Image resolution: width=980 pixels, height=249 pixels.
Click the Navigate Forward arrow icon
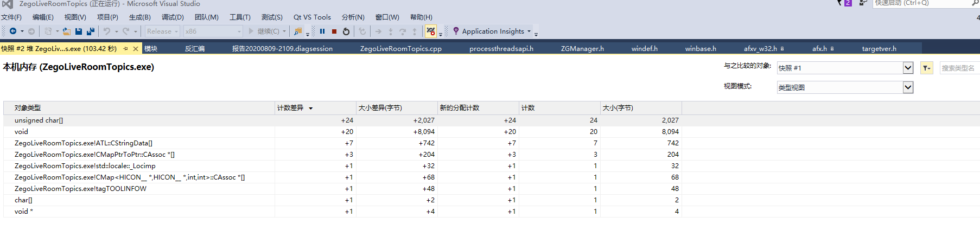pyautogui.click(x=31, y=31)
